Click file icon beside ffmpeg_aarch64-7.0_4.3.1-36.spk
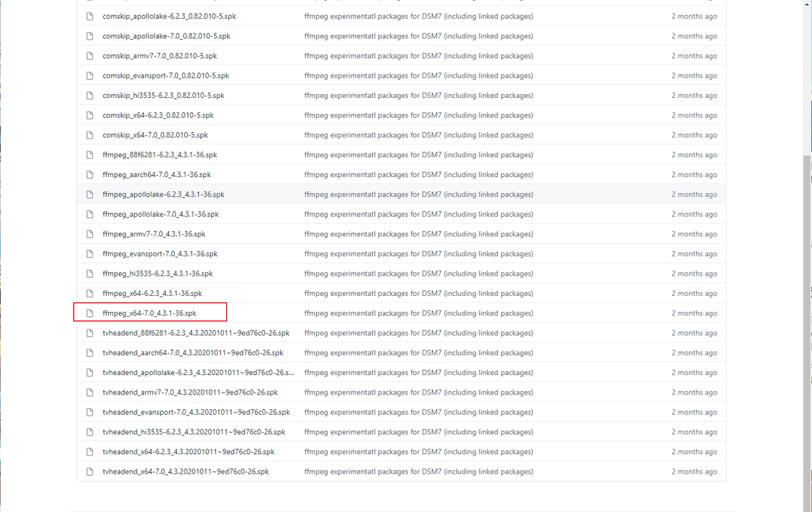The width and height of the screenshot is (812, 512). (90, 175)
